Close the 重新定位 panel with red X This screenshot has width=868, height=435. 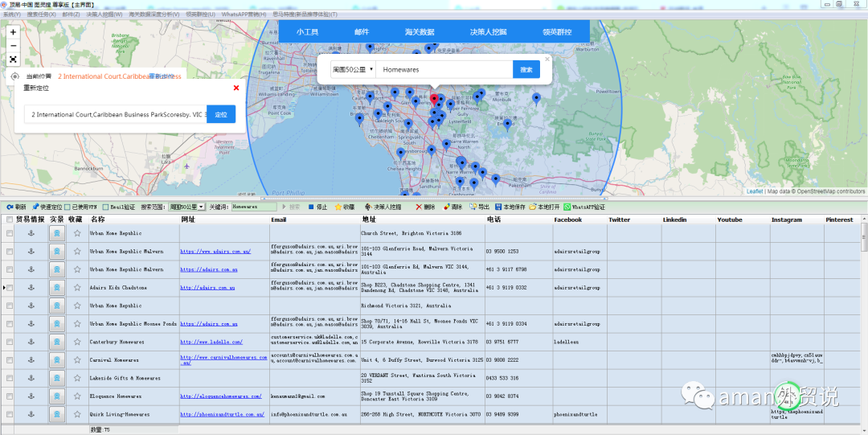click(235, 88)
